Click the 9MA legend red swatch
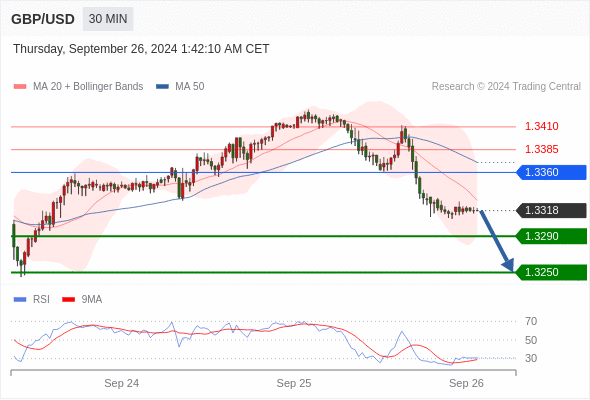Screen dimensions: 590x400 (x=68, y=300)
